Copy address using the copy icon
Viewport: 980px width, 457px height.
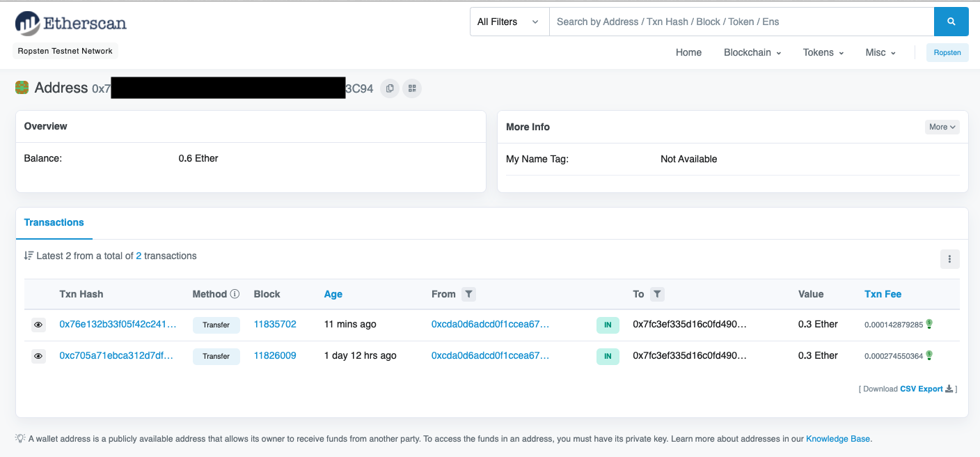[x=390, y=88]
